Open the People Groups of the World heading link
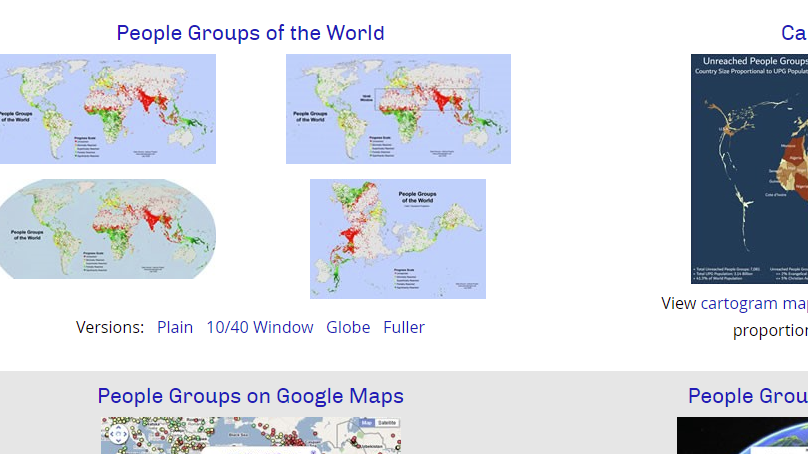808x454 pixels. tap(250, 33)
